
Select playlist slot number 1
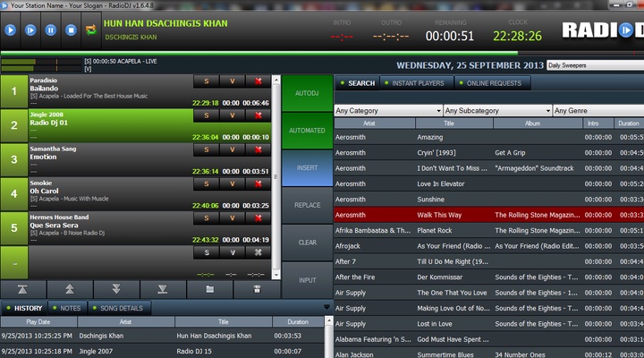click(x=14, y=91)
